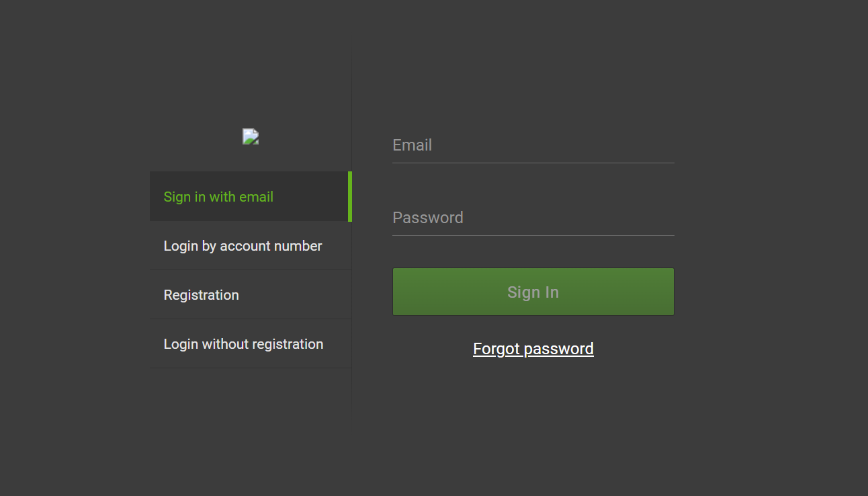Focus the Password input field
This screenshot has width=868, height=496.
click(533, 218)
